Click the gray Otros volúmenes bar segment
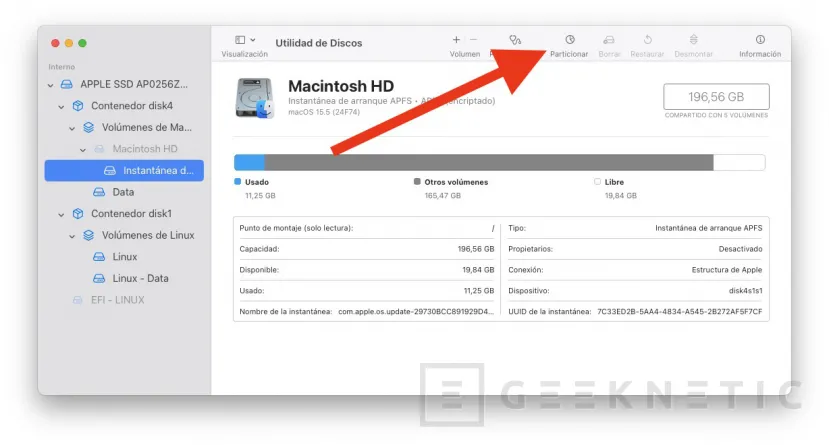The image size is (829, 445). point(489,162)
